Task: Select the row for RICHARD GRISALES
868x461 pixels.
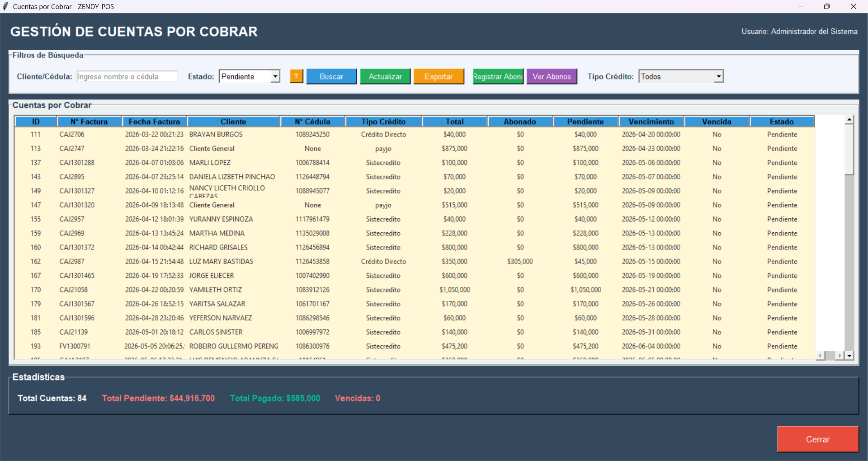Action: [x=415, y=247]
